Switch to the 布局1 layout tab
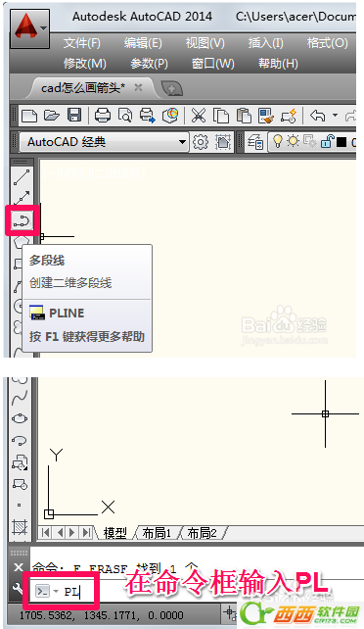 pyautogui.click(x=157, y=533)
